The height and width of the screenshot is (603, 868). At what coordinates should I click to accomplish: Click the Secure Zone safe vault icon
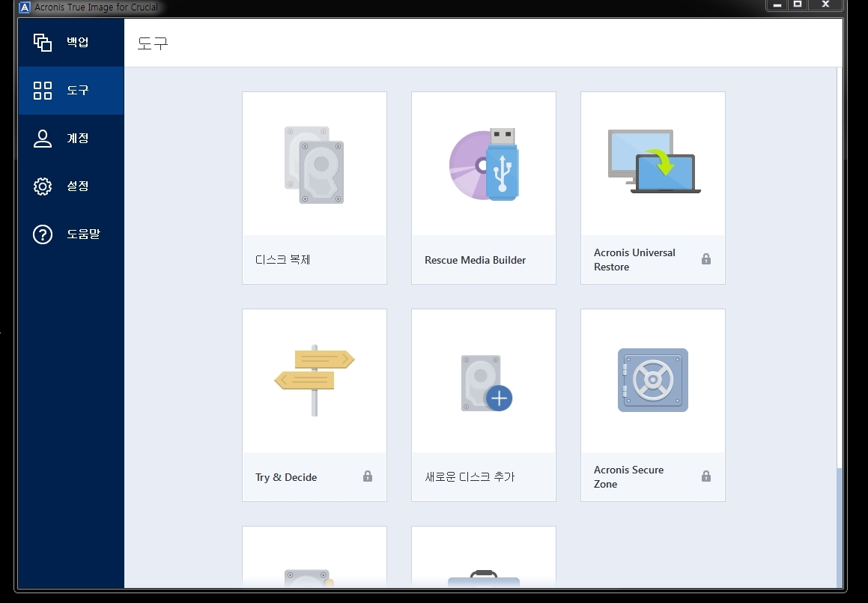pyautogui.click(x=652, y=380)
